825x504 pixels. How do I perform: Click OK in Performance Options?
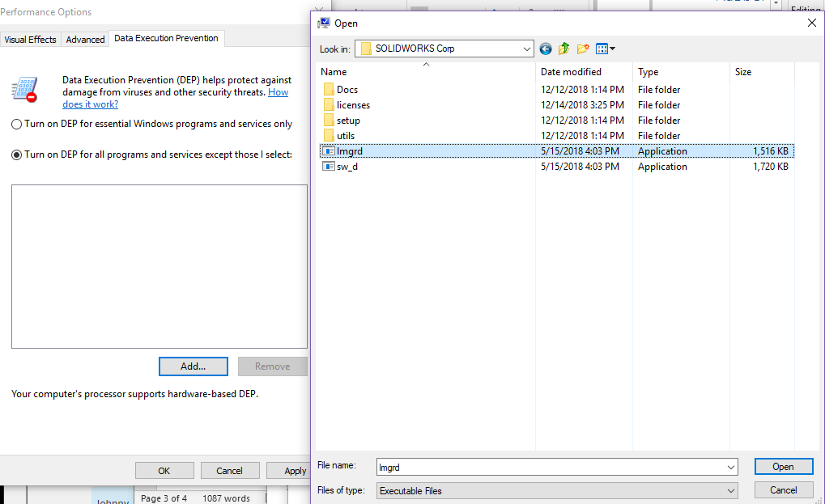[164, 471]
